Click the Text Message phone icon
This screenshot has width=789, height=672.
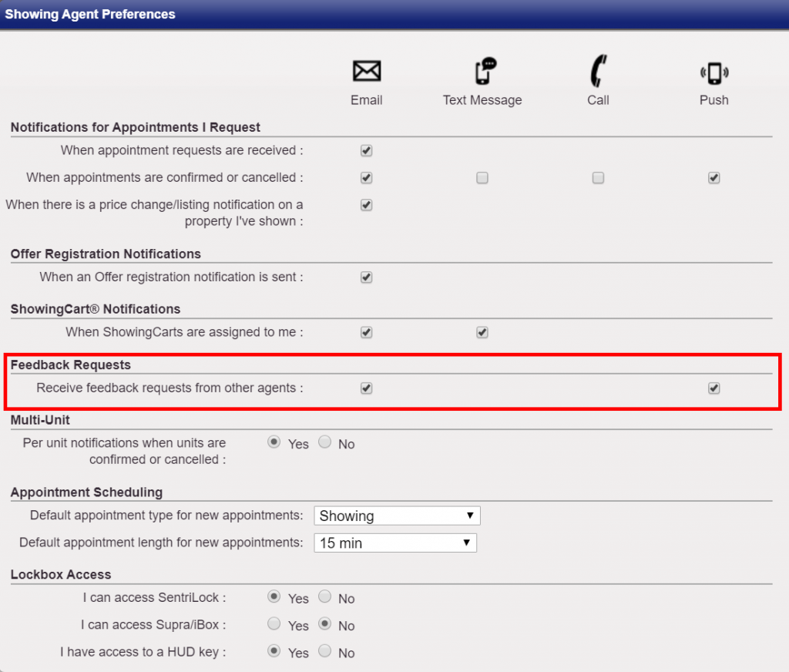pos(484,72)
